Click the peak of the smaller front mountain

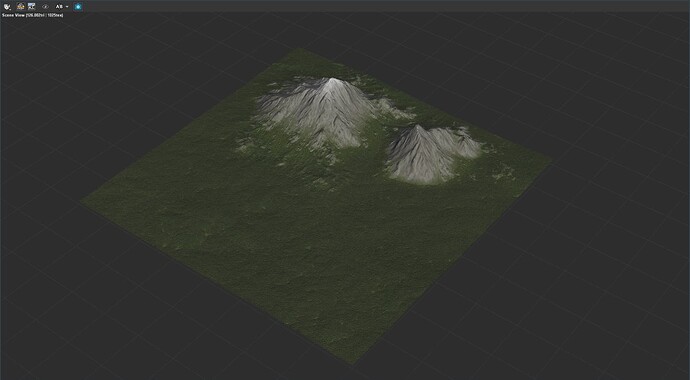pos(417,127)
